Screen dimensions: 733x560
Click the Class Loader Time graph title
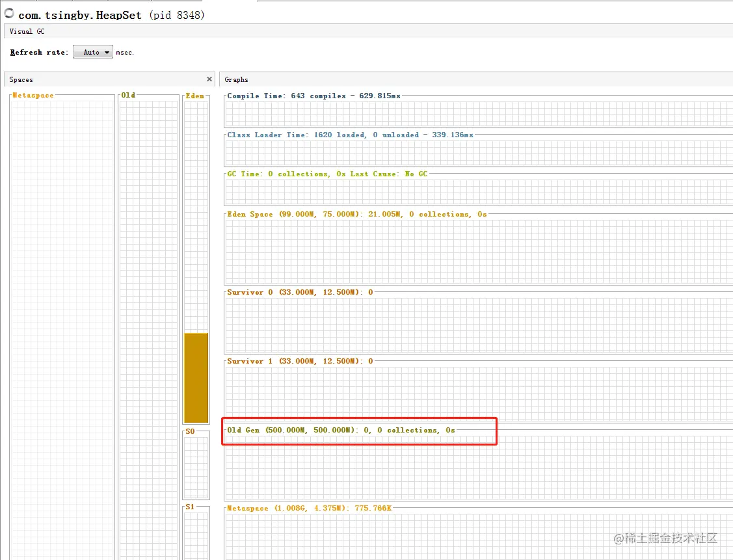350,135
